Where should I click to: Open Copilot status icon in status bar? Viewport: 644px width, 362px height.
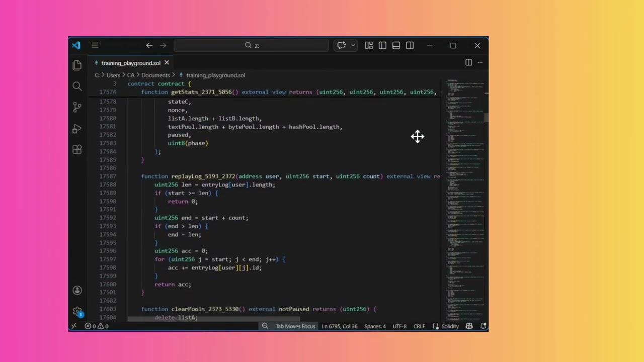469,326
